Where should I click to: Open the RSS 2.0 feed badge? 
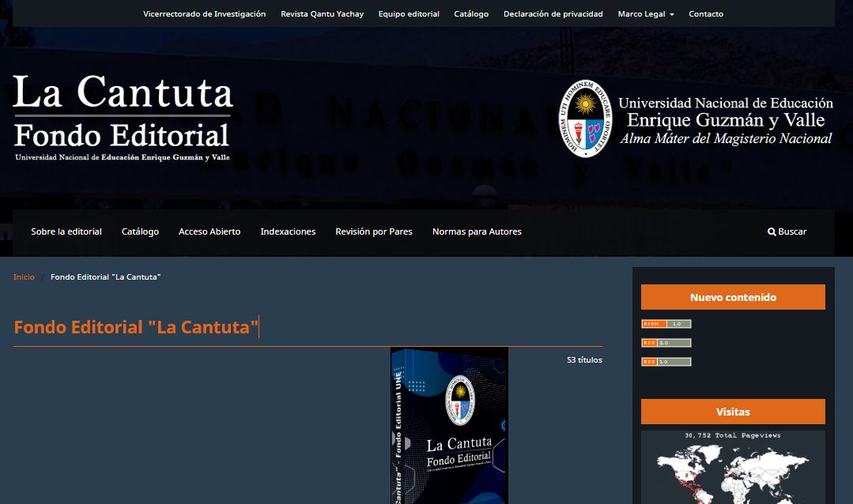point(666,343)
